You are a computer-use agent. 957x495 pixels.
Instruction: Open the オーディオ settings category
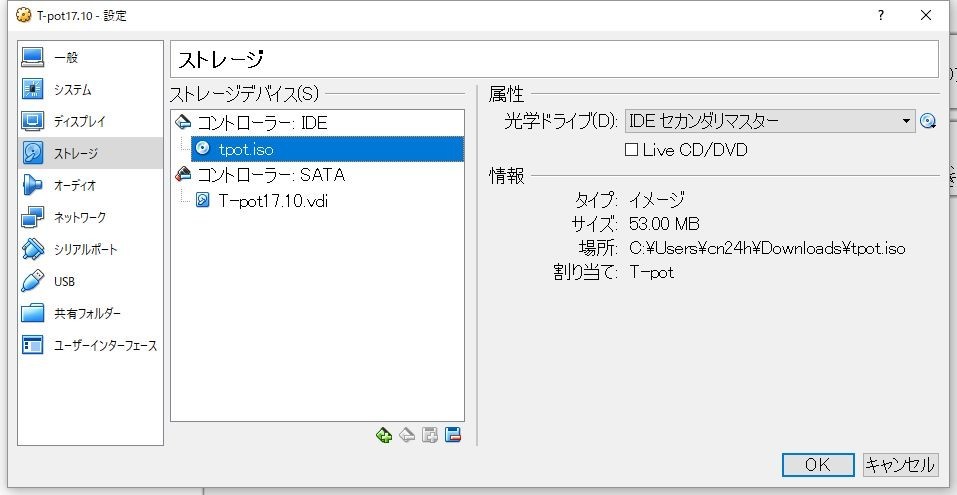point(90,185)
